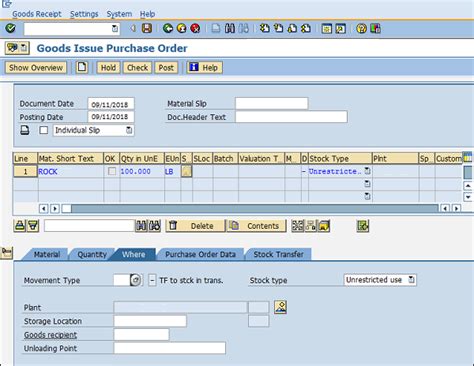The image size is (474, 366).
Task: Click the Show Overview button
Action: pos(36,68)
